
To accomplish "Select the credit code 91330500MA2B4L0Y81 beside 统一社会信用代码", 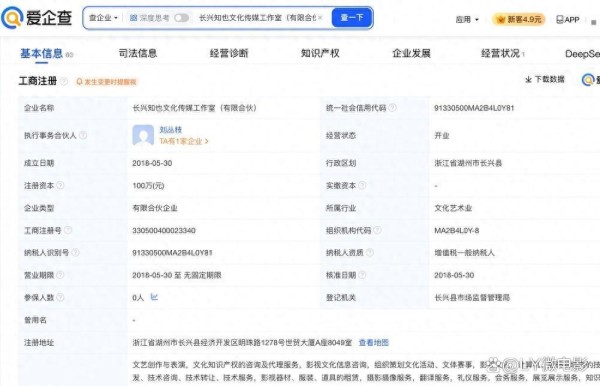I will tap(474, 108).
